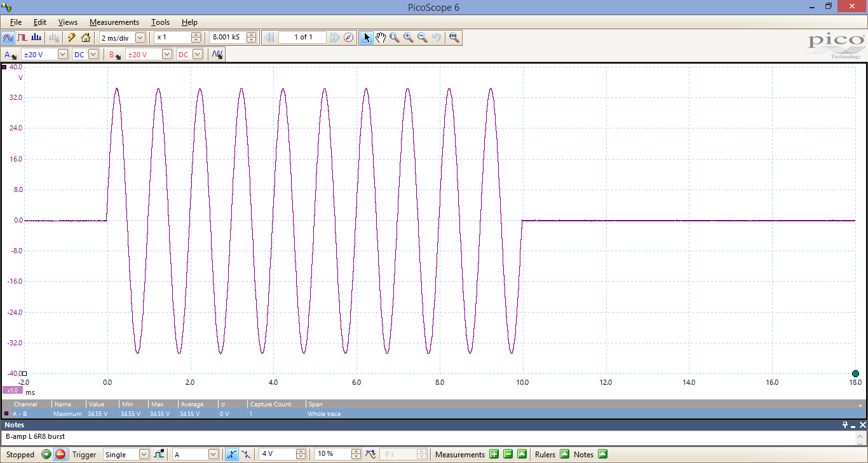The image size is (868, 463).
Task: Open advanced trigger settings icon
Action: (x=159, y=454)
